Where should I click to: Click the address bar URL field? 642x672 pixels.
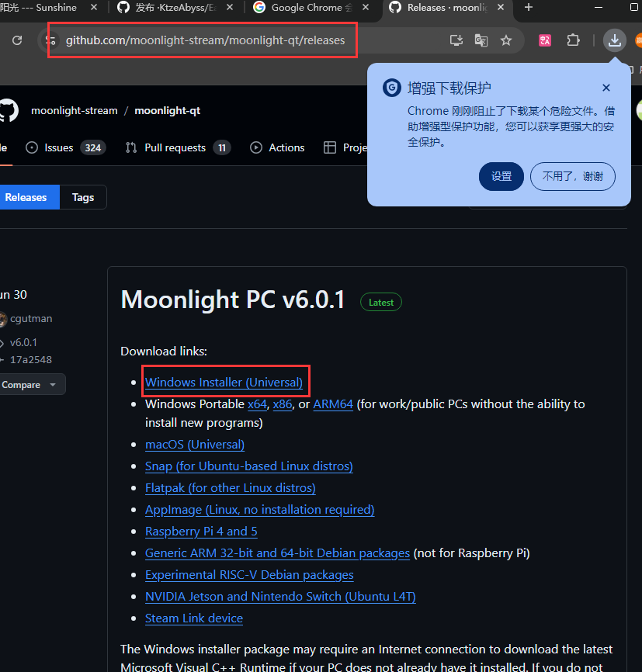tap(205, 40)
